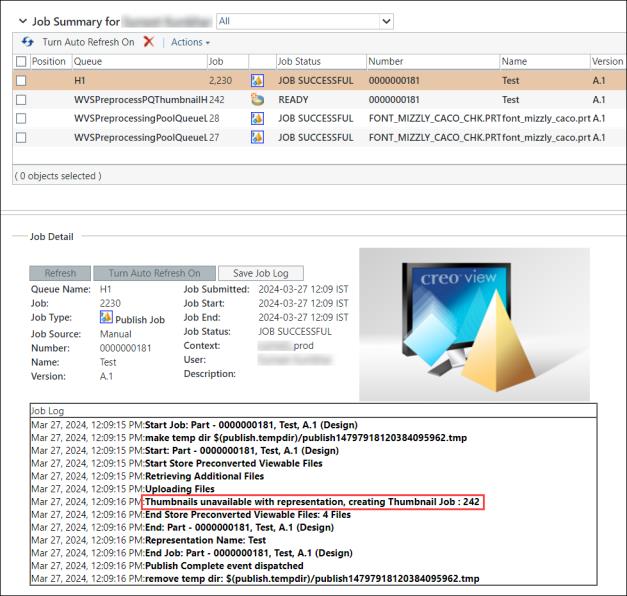627x596 pixels.
Task: Click the thumbnail job icon for job 242
Action: 257,99
